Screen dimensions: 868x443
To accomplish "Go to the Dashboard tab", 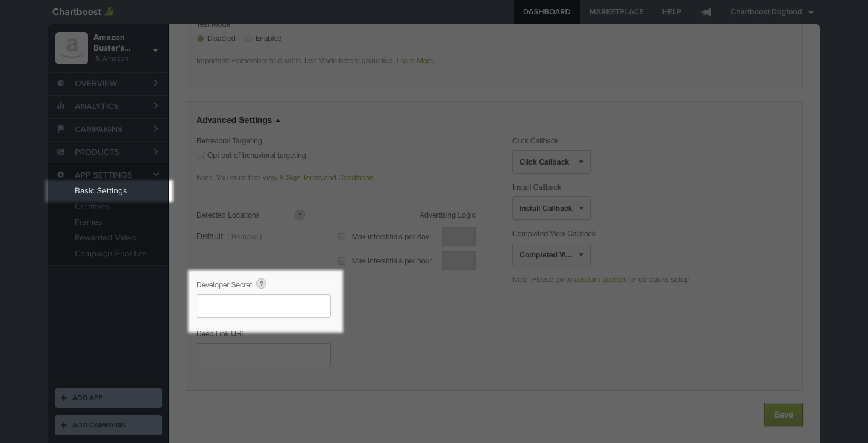I will click(547, 12).
